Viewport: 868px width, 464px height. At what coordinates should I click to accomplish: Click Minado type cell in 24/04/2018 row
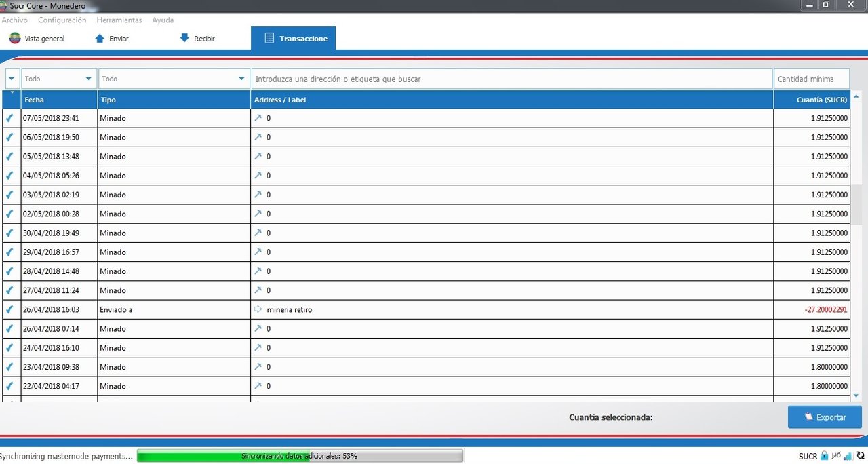tap(174, 348)
